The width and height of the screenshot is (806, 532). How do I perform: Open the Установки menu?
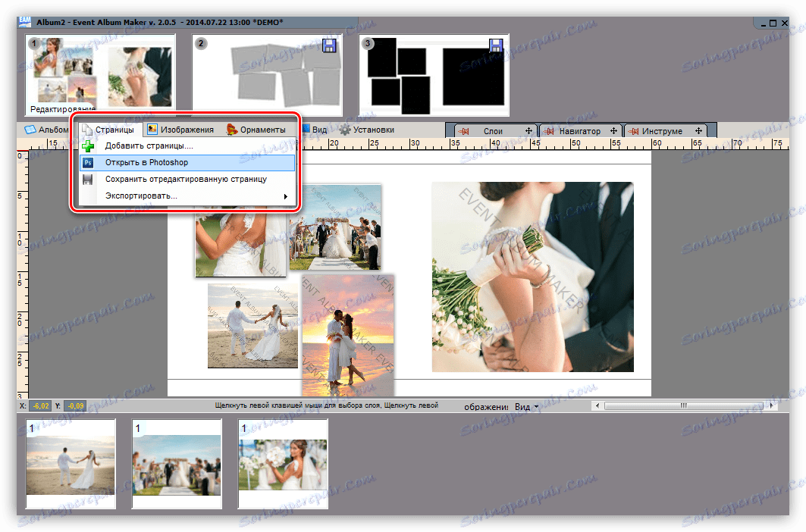click(x=367, y=130)
